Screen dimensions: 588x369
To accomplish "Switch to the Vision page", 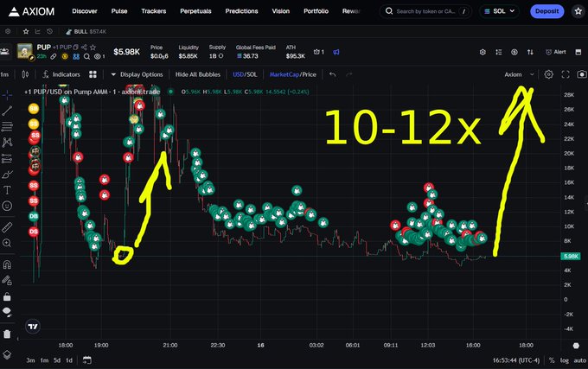I will tap(280, 11).
